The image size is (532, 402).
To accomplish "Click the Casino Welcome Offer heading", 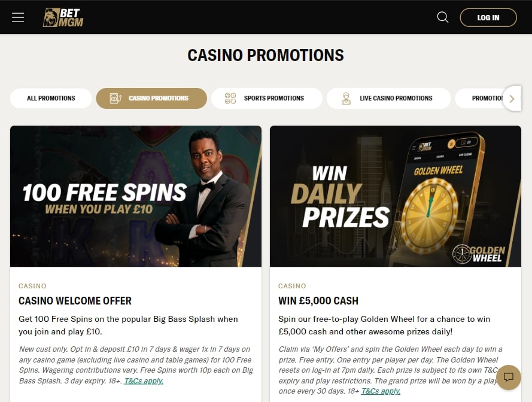I will pyautogui.click(x=75, y=300).
